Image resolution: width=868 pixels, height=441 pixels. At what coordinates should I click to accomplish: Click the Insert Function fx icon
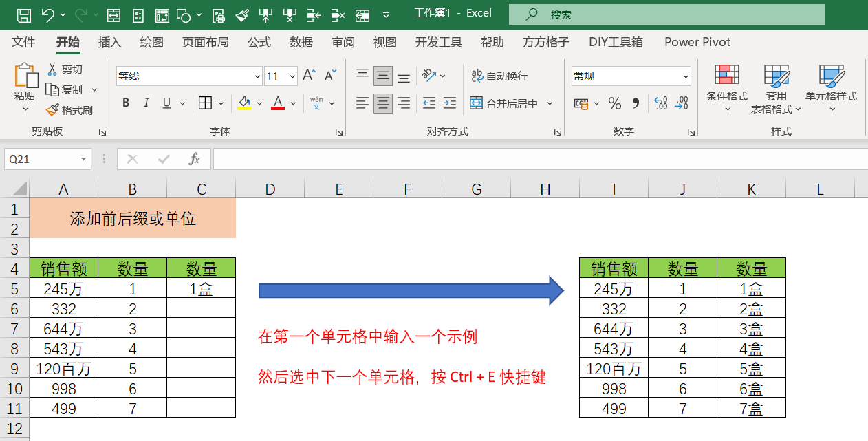(x=195, y=159)
